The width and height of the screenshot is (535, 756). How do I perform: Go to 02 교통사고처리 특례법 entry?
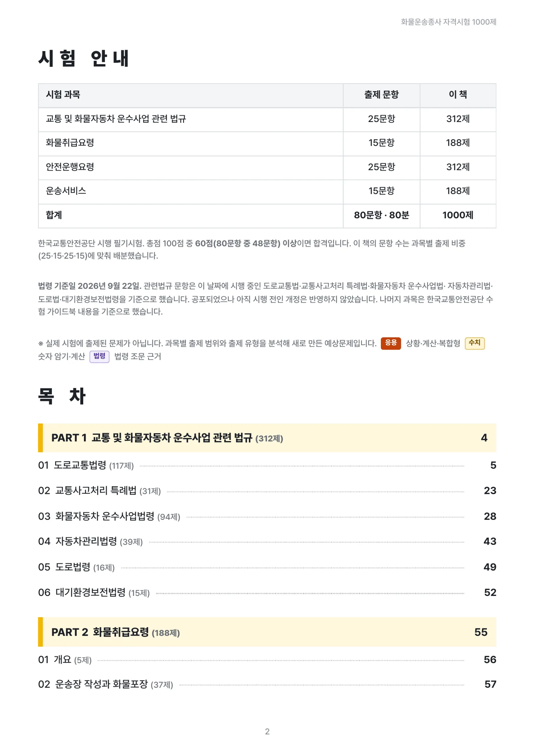(267, 491)
